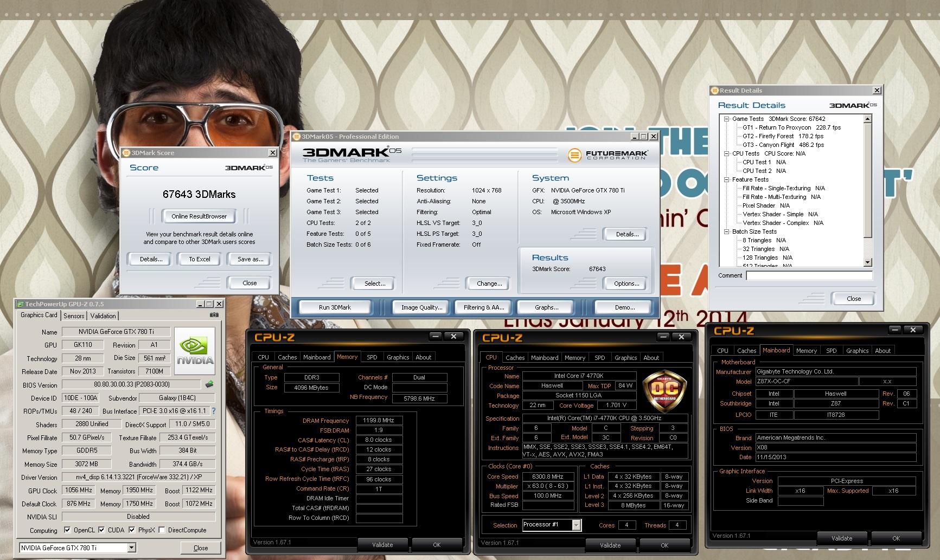Viewport: 940px width, 560px height.
Task: Select the GT2 - Firefly Forest row
Action: 783,136
